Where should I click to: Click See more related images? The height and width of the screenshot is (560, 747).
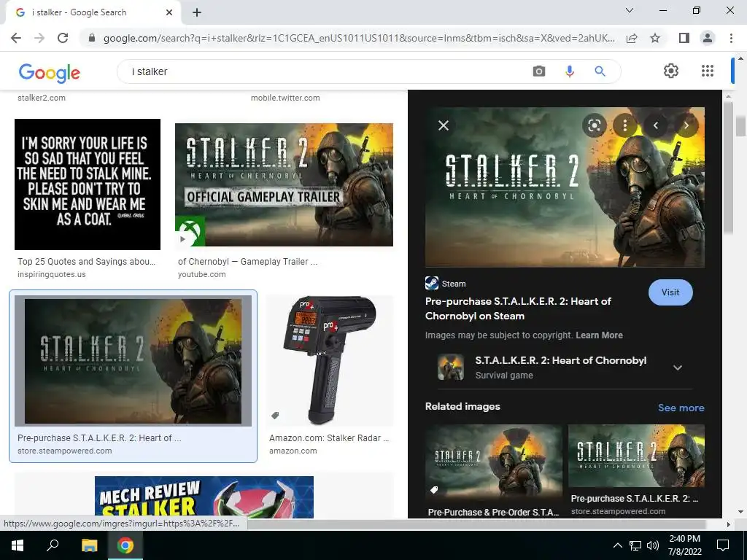pyautogui.click(x=681, y=408)
